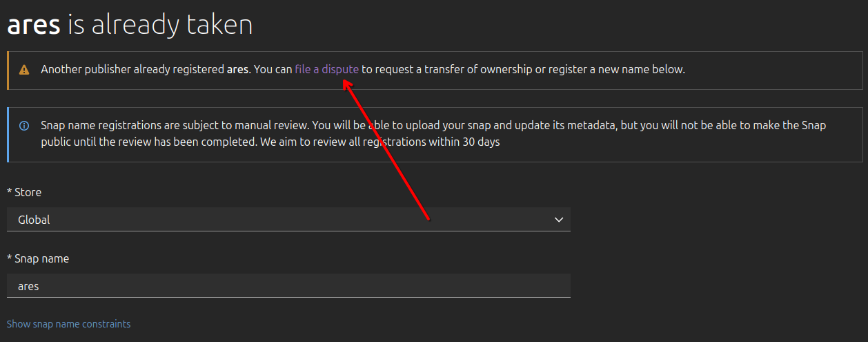Click the red arrow head annotation
The image size is (868, 342).
coord(348,85)
